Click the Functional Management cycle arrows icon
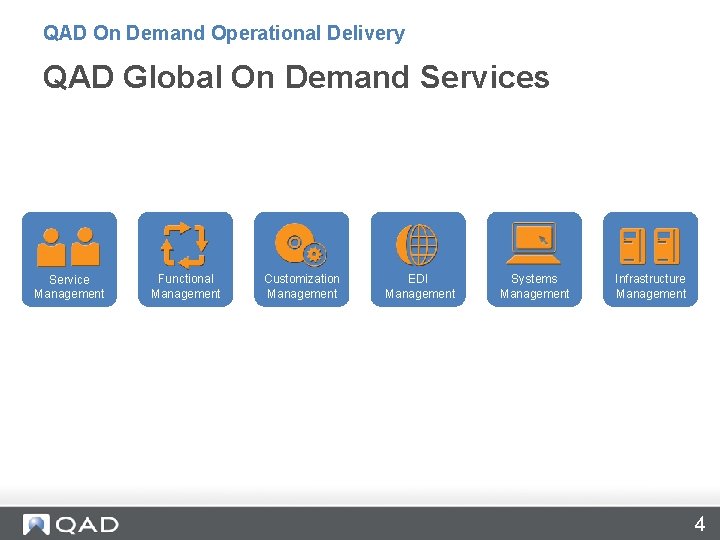 [185, 245]
